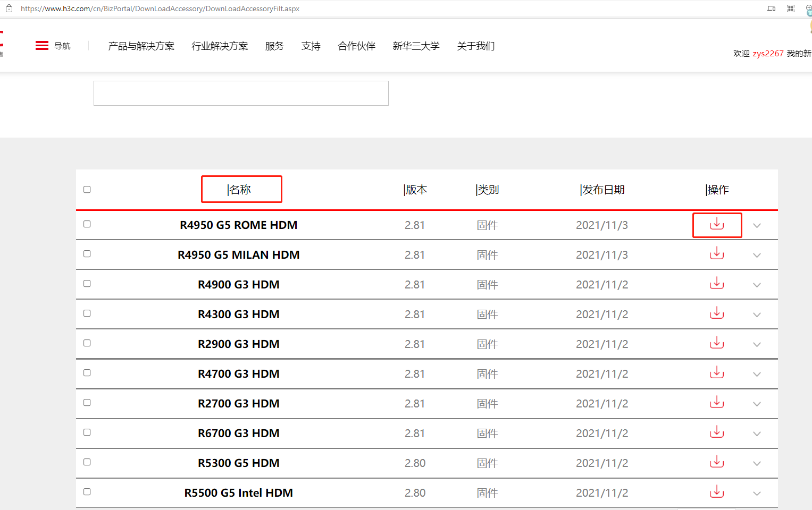Expand details for the R5500 G5 Intel HDM row
The width and height of the screenshot is (812, 510).
pos(757,494)
